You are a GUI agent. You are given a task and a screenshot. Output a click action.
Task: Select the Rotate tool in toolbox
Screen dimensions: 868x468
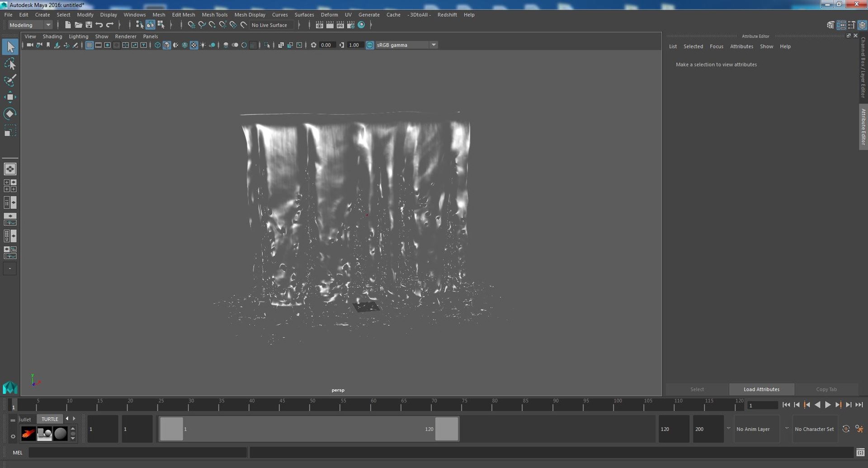coord(10,113)
